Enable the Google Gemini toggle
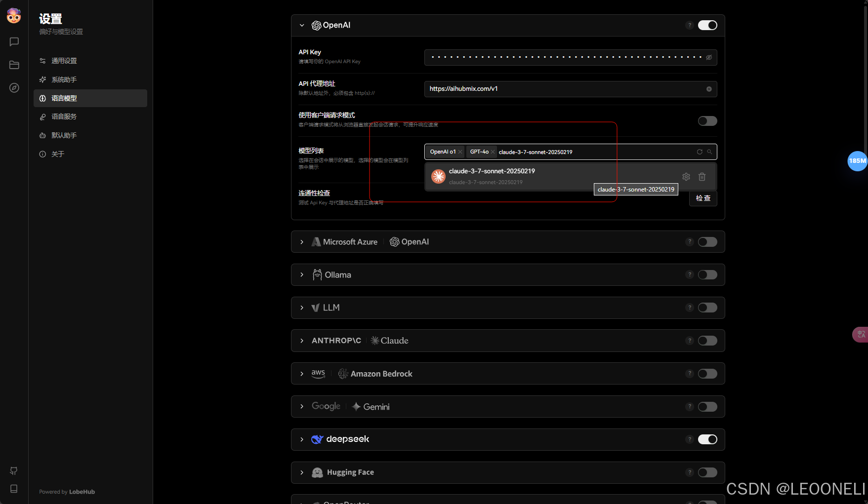868x504 pixels. [707, 407]
